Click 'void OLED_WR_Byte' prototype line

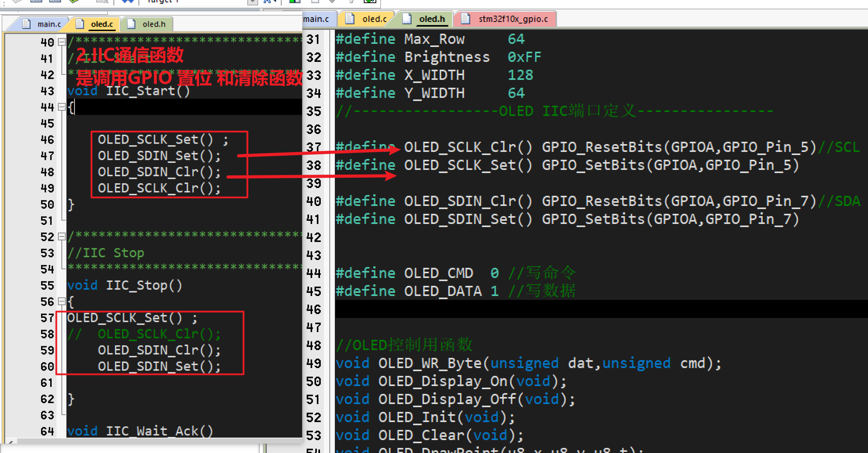[528, 363]
